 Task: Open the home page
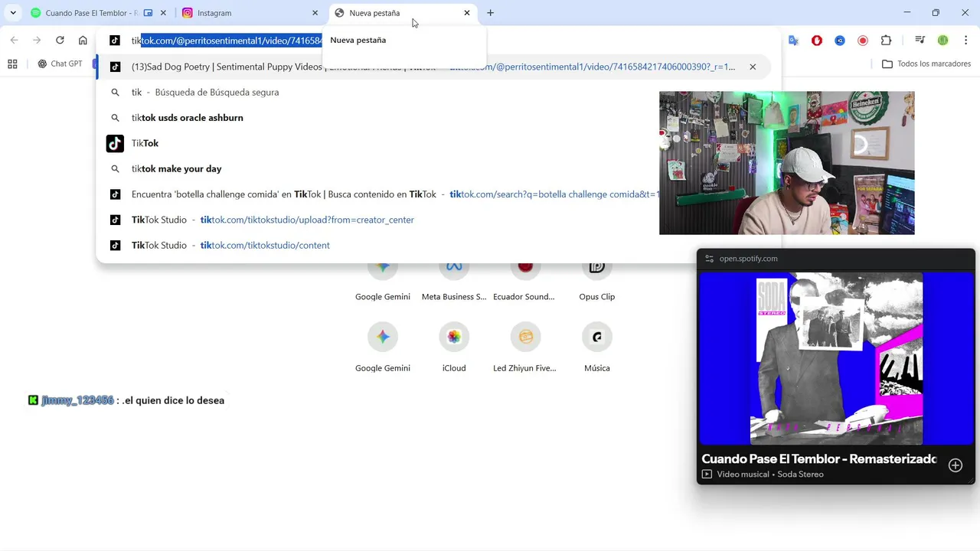[83, 40]
